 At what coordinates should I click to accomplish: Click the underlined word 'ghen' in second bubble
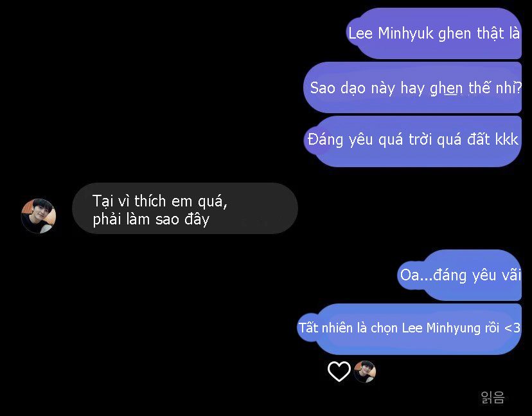pyautogui.click(x=446, y=88)
